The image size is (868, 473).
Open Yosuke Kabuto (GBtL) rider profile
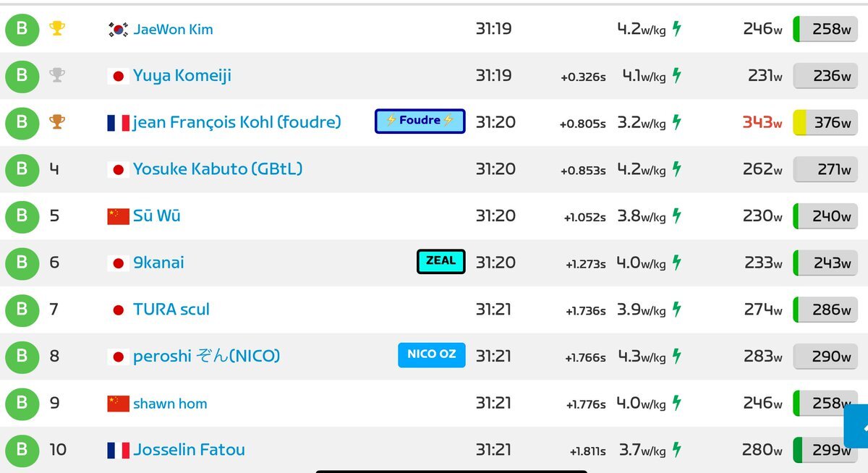218,169
